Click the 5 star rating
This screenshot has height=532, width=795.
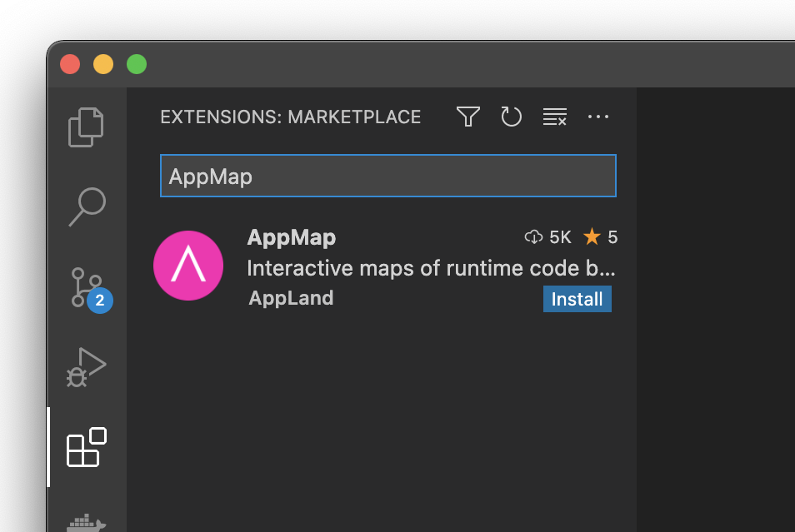pos(600,237)
